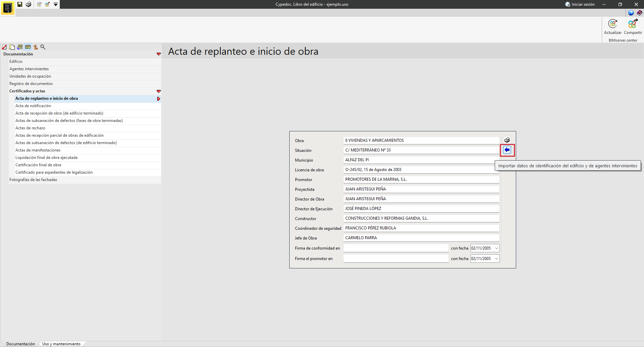The image size is (644, 347).
Task: Click the magnifying glass search icon
Action: [43, 47]
